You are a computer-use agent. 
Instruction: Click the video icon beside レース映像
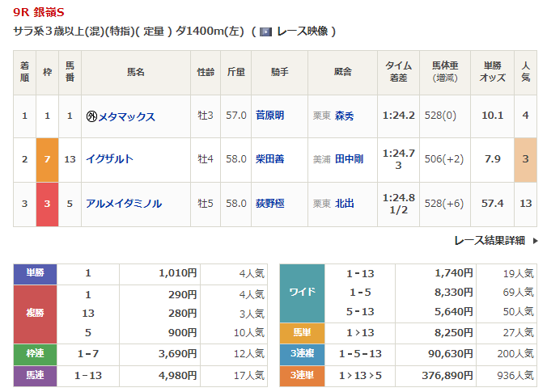pyautogui.click(x=265, y=32)
